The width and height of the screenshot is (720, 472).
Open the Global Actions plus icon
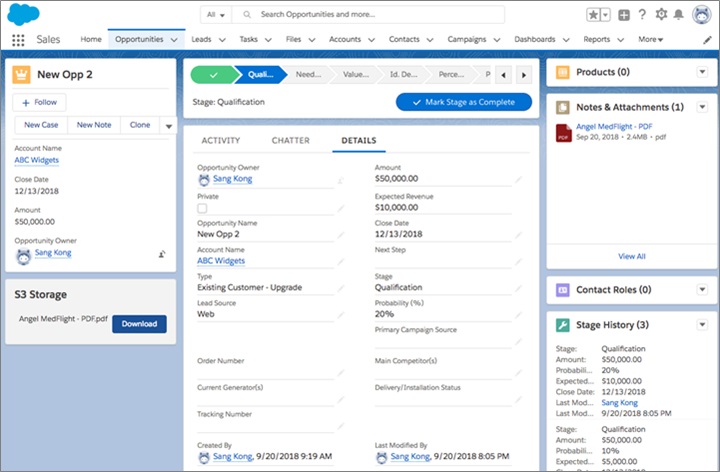tap(624, 15)
